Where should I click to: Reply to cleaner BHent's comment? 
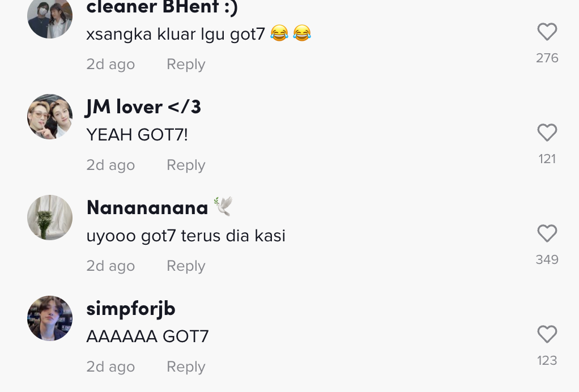click(x=186, y=64)
